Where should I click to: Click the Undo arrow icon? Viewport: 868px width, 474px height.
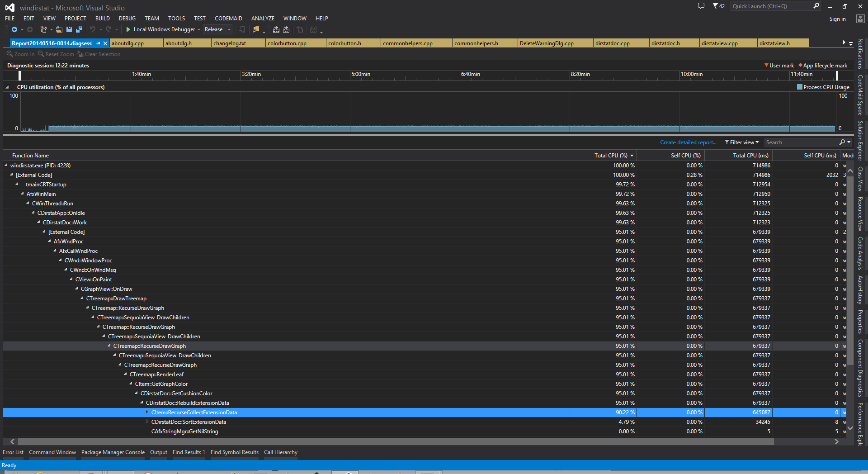click(93, 29)
